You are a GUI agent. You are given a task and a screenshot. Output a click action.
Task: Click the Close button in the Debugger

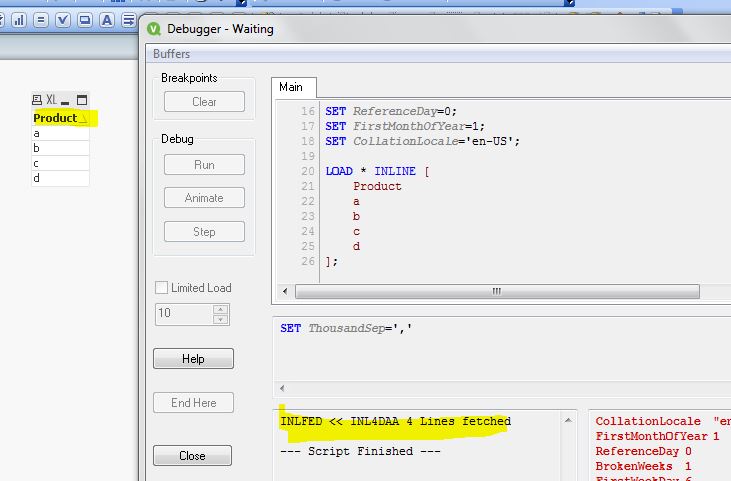coord(192,455)
